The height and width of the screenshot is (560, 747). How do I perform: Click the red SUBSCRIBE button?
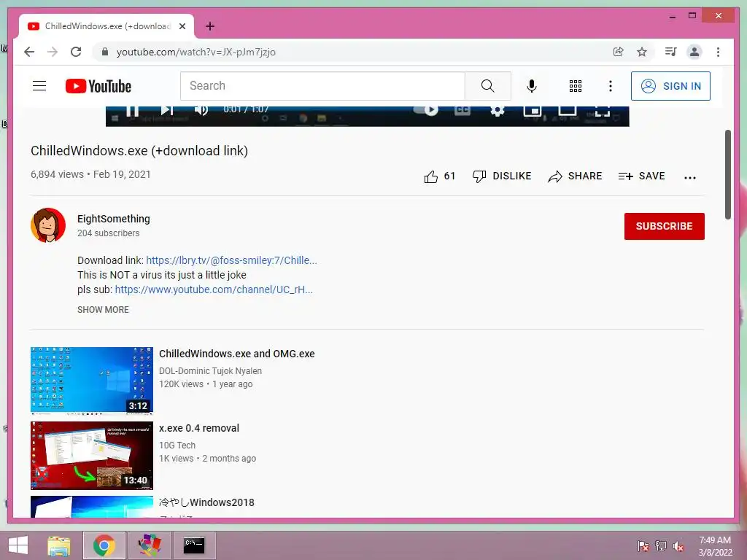pos(664,226)
